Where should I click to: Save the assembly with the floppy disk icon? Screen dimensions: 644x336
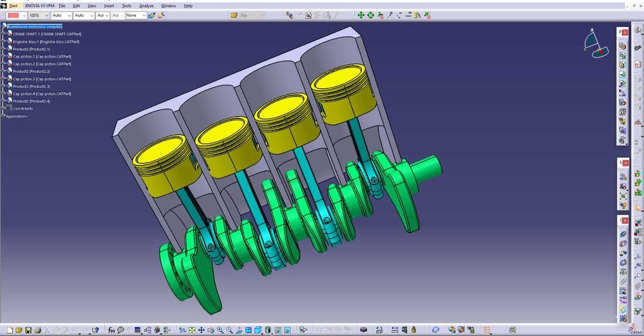[28, 330]
